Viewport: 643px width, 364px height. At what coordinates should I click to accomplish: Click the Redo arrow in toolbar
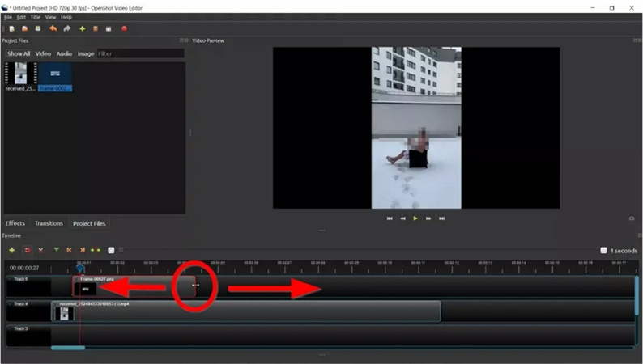[x=67, y=28]
